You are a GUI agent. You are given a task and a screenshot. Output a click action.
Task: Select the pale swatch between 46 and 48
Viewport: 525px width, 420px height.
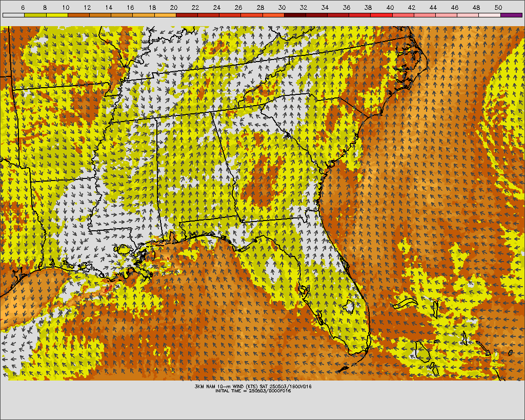[468, 15]
